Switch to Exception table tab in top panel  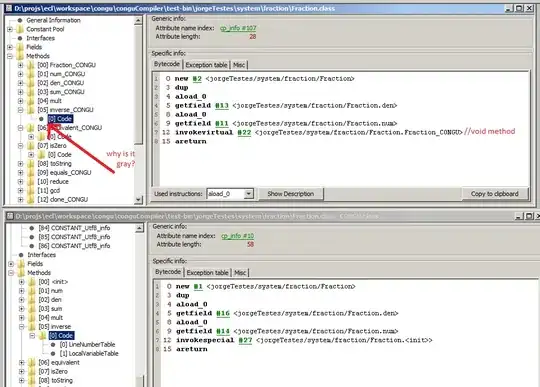pyautogui.click(x=206, y=65)
